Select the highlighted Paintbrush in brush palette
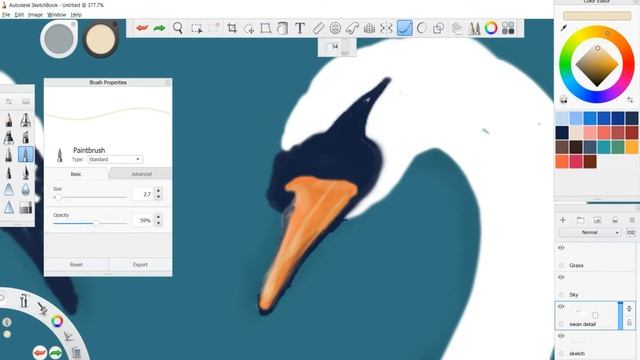This screenshot has width=640, height=360. click(26, 155)
